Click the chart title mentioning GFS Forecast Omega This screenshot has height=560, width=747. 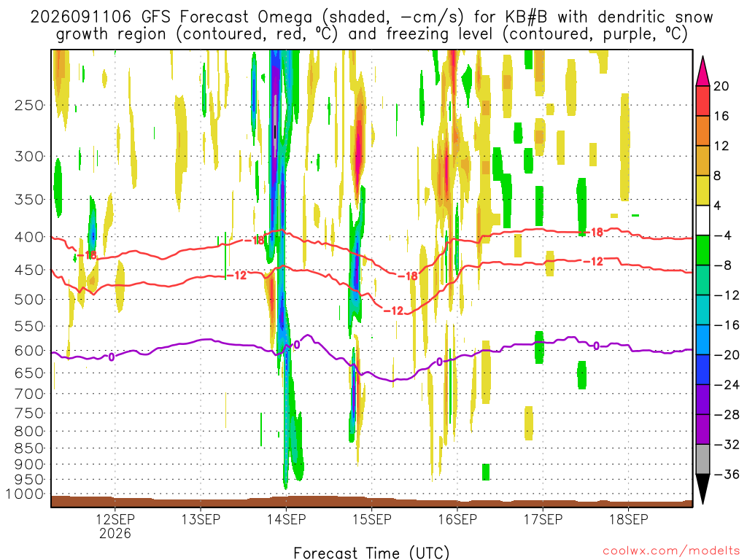click(371, 26)
